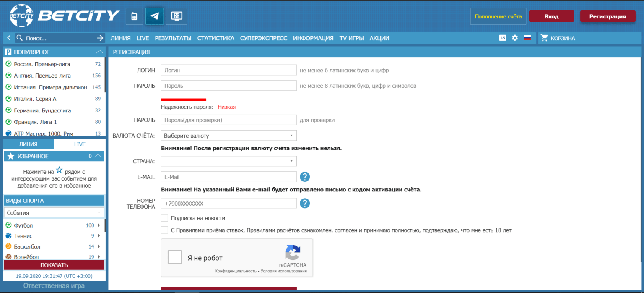Open the Страна country dropdown
The height and width of the screenshot is (293, 644).
[x=229, y=161]
